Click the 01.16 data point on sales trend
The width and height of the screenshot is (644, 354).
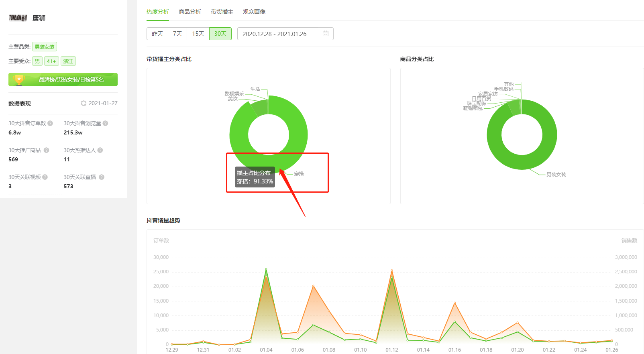(x=454, y=303)
